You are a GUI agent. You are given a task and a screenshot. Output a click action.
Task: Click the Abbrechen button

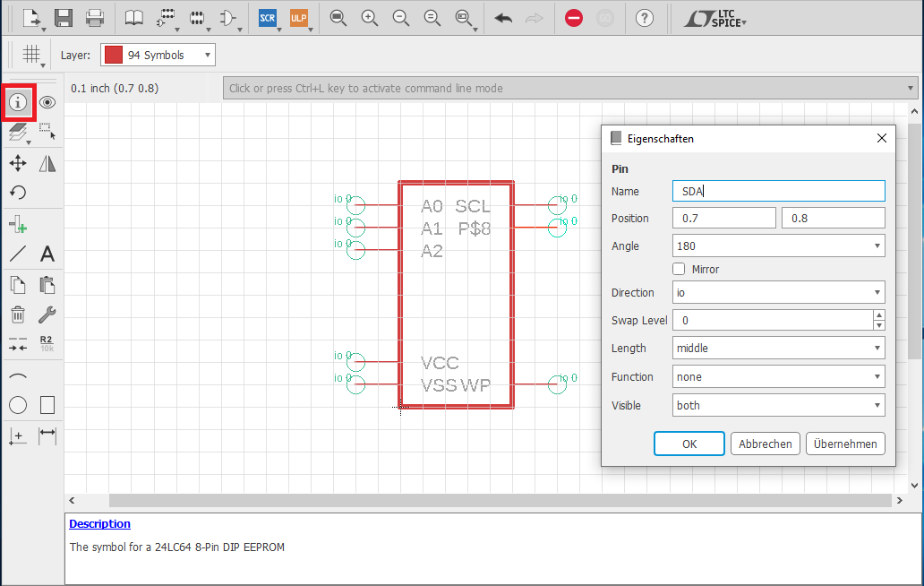point(765,444)
